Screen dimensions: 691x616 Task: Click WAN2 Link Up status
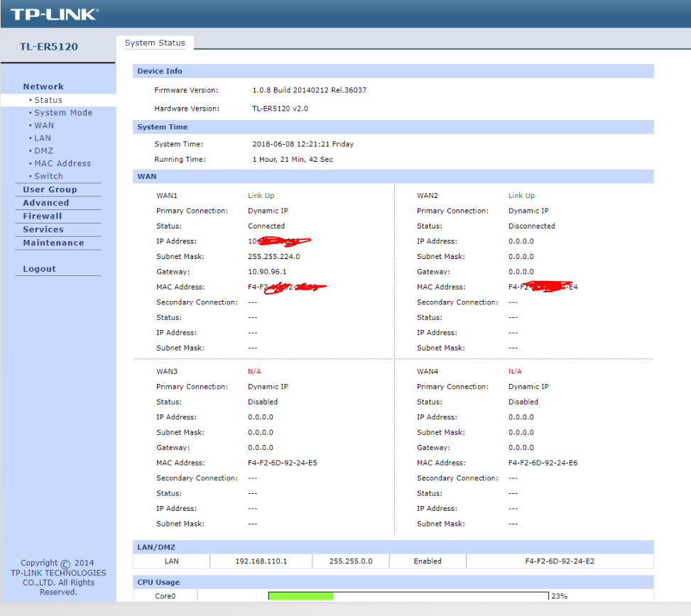tap(521, 195)
